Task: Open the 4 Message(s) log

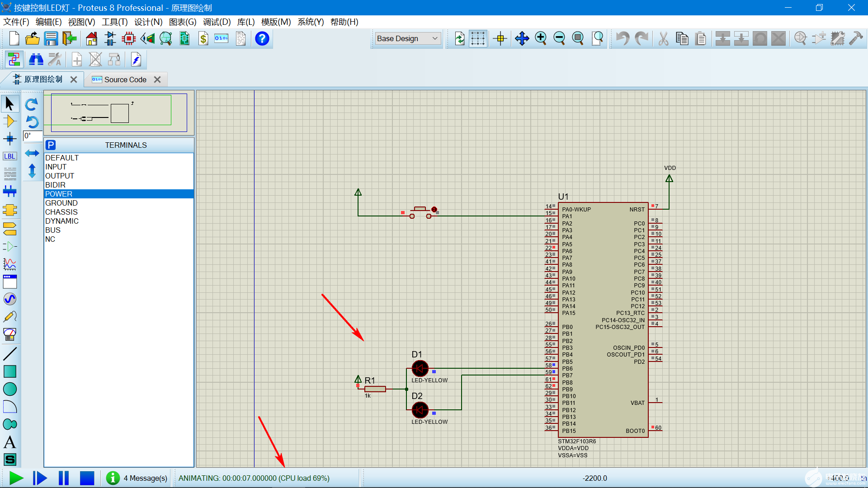Action: 145,478
